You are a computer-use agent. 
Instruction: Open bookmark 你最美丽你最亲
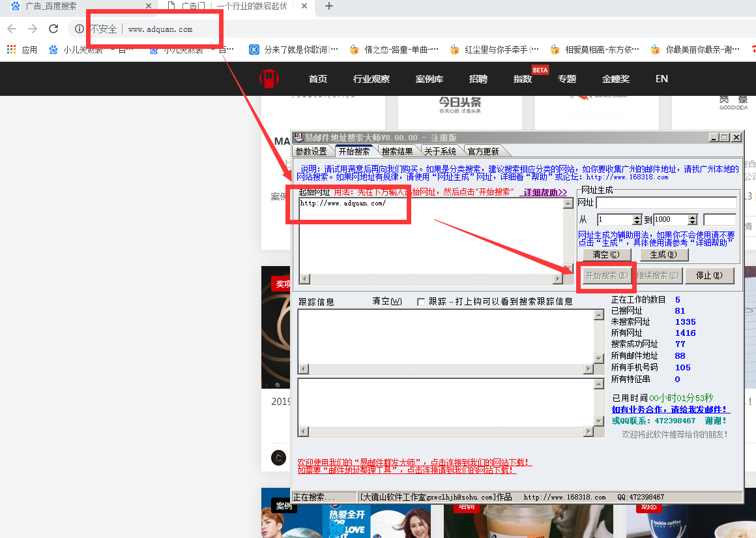click(695, 49)
